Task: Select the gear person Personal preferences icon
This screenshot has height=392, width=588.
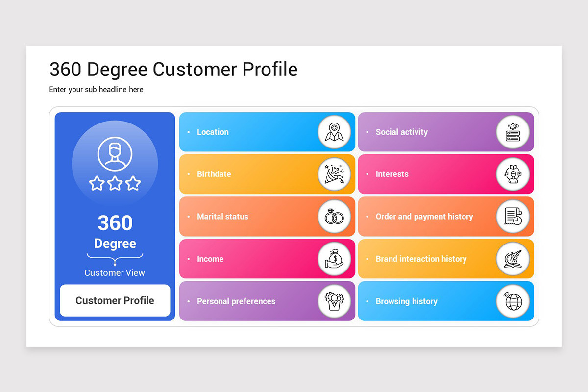Action: (x=334, y=301)
